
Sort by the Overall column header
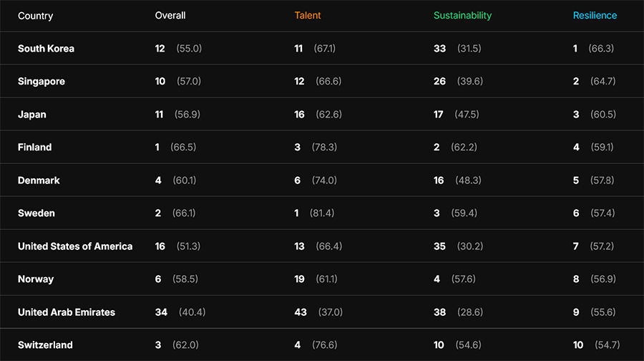[170, 16]
